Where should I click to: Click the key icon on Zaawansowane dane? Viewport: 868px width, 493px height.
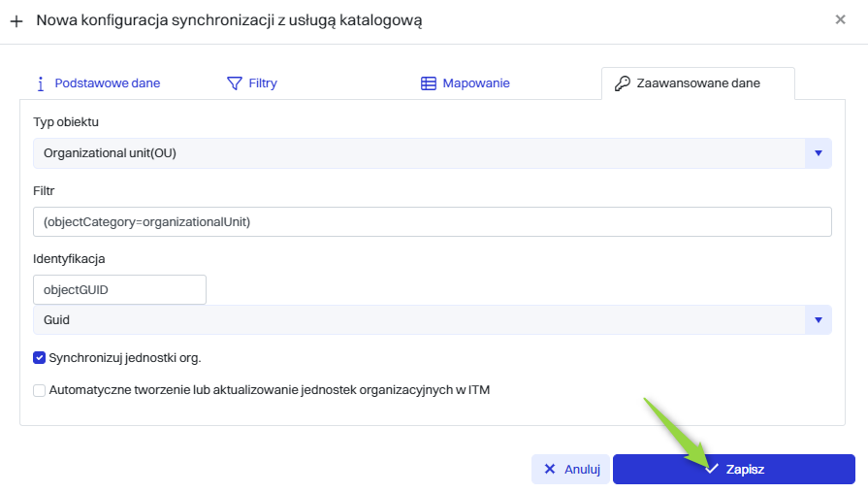point(623,83)
